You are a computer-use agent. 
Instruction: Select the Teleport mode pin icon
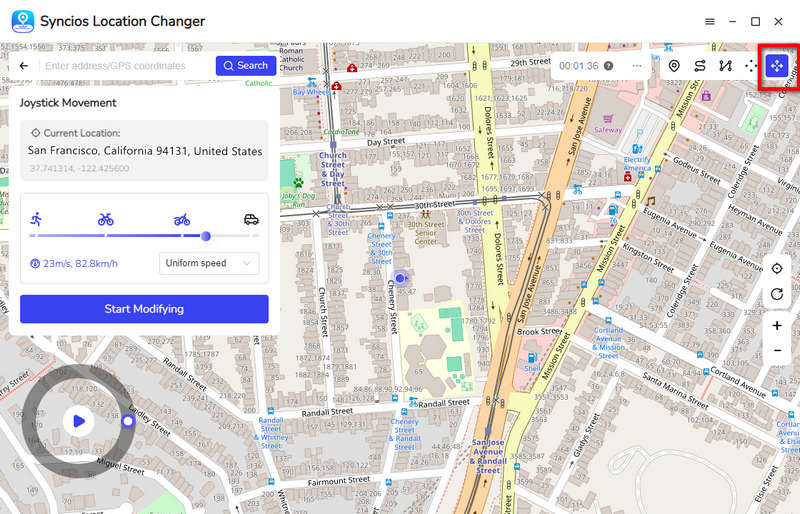[674, 66]
